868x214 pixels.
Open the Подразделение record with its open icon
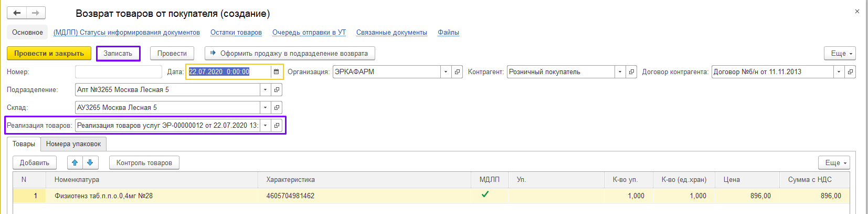(x=277, y=89)
